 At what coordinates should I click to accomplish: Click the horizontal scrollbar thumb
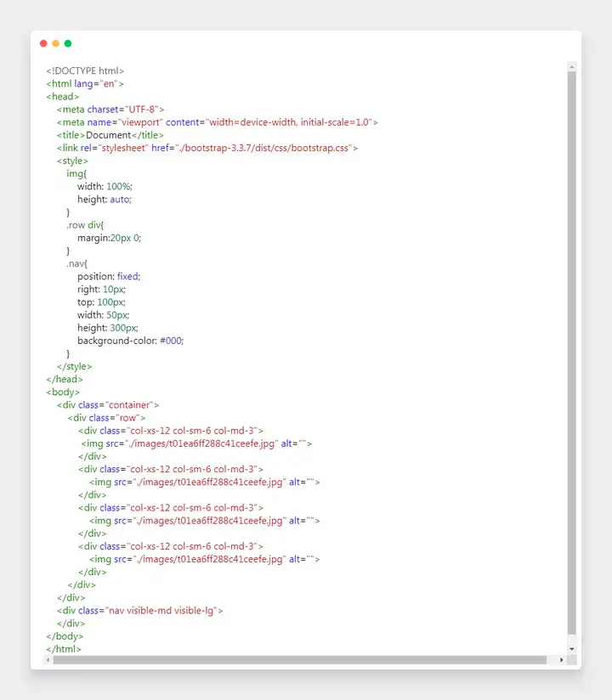point(300,660)
